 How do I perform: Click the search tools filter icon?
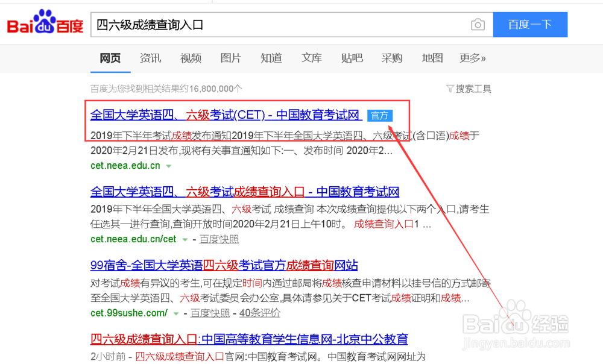click(450, 89)
